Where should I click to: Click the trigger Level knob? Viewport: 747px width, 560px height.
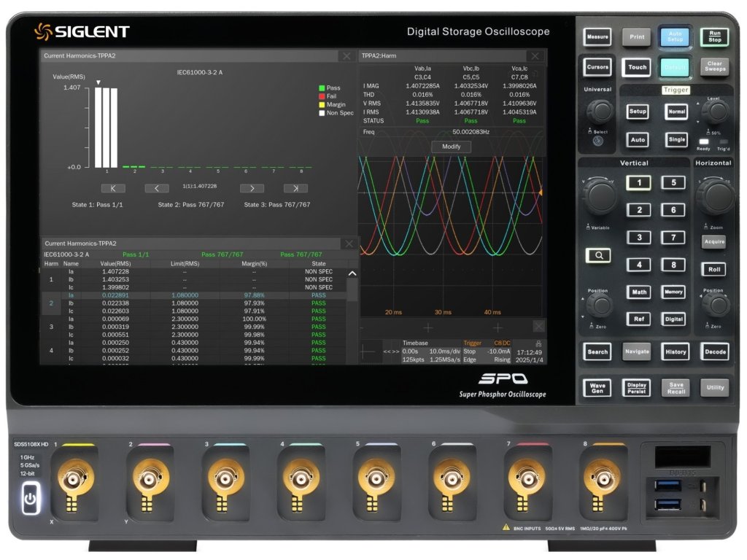(717, 111)
